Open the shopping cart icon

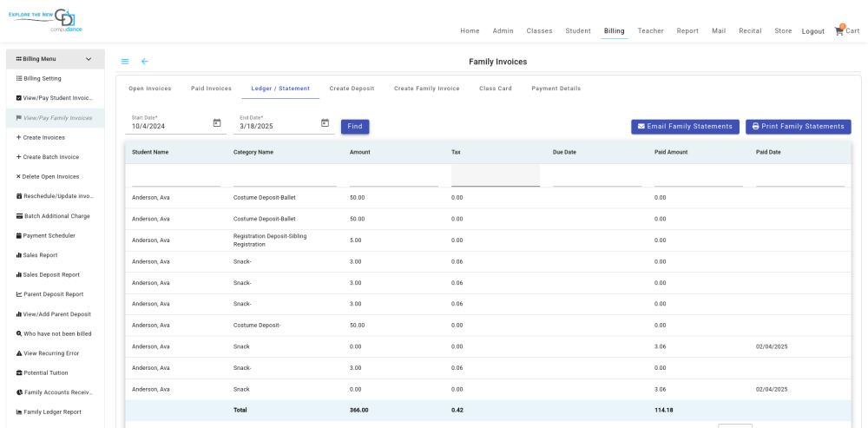click(839, 31)
